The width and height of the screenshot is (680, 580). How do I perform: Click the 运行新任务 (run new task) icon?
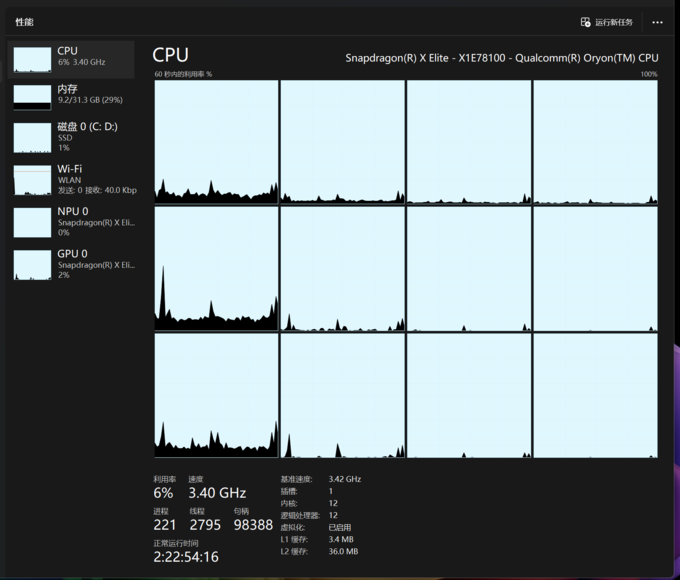[x=586, y=22]
